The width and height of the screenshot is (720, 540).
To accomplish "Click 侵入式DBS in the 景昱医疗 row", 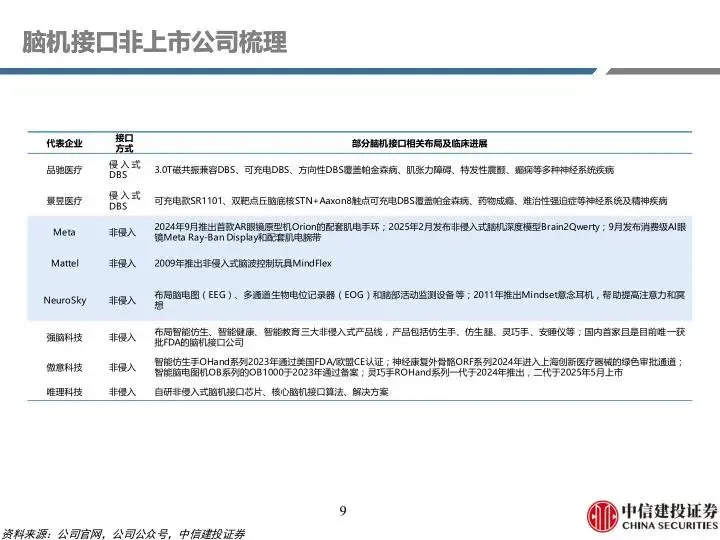I will (x=124, y=201).
